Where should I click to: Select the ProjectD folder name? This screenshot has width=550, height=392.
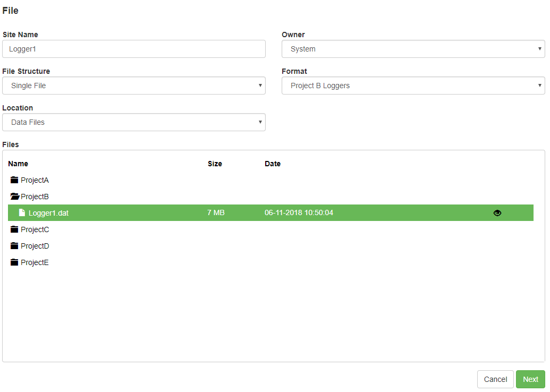click(x=35, y=246)
